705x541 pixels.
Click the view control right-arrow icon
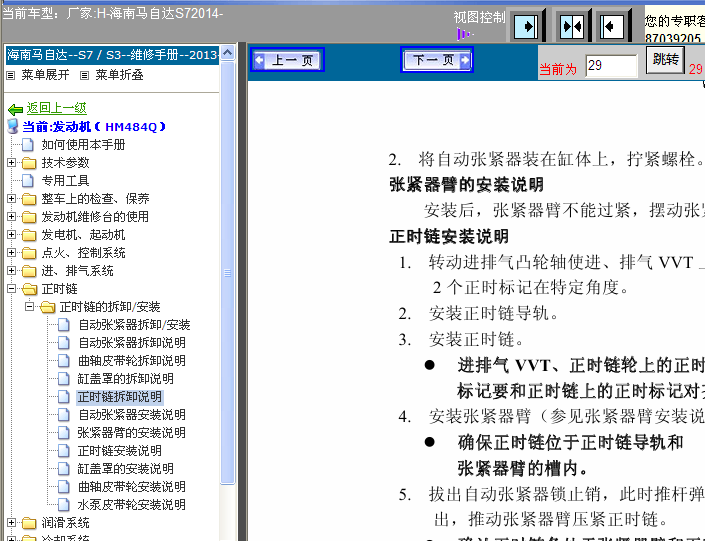tap(526, 27)
